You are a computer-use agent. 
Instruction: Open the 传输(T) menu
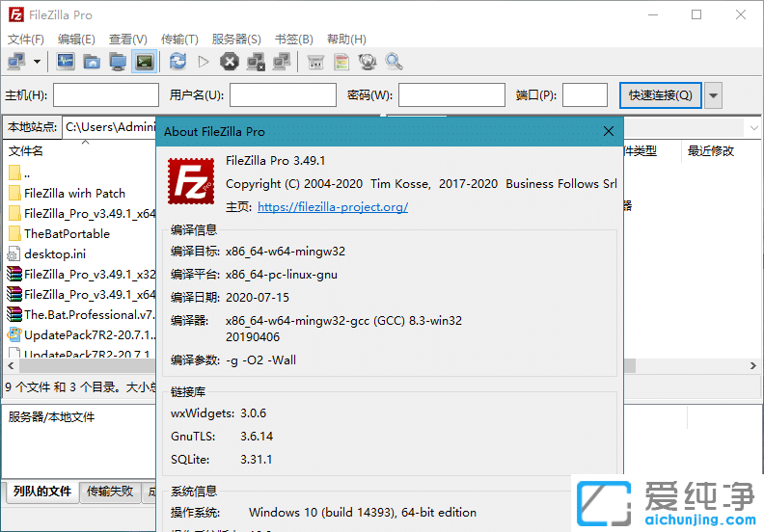pos(179,40)
